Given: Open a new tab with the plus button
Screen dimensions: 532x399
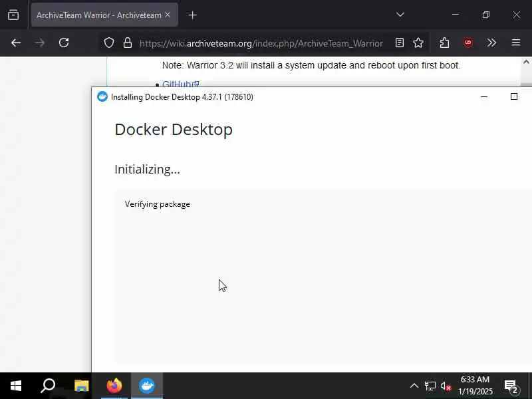Looking at the screenshot, I should (192, 15).
